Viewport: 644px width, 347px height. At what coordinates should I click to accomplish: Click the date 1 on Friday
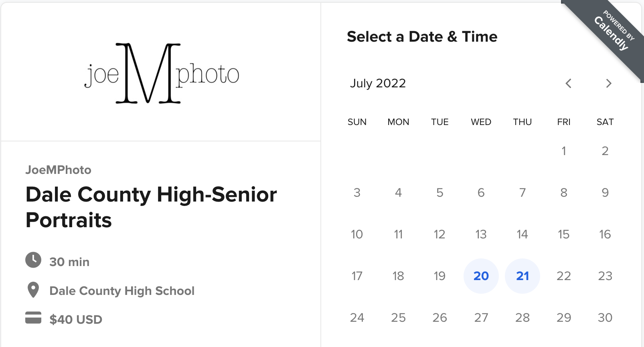pyautogui.click(x=564, y=151)
